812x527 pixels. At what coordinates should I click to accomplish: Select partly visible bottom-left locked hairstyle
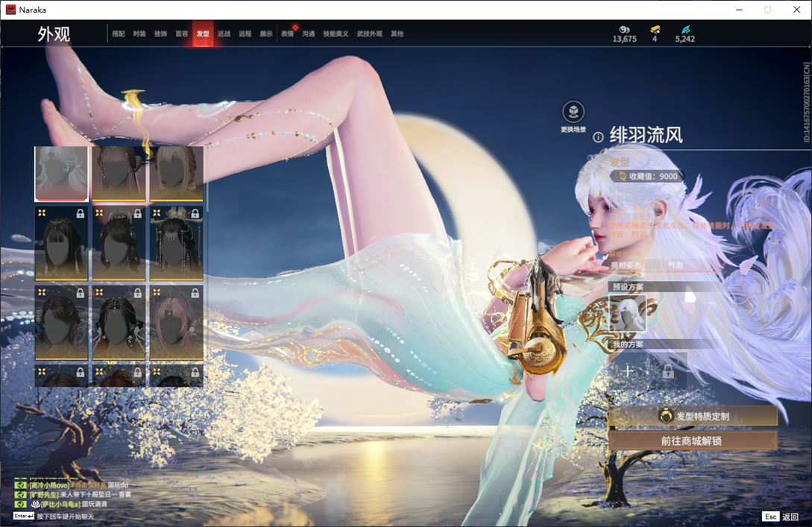61,376
